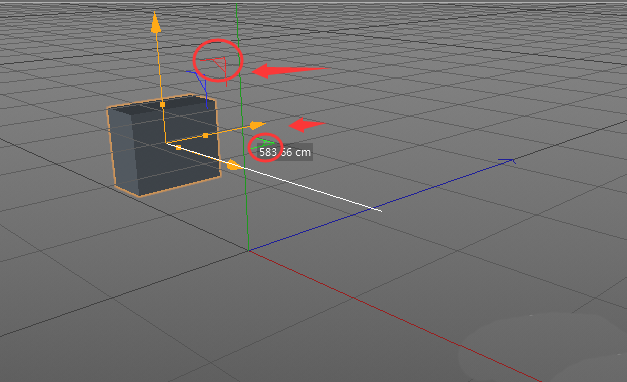
Task: Click the green marker inside the small red circle
Action: point(264,143)
